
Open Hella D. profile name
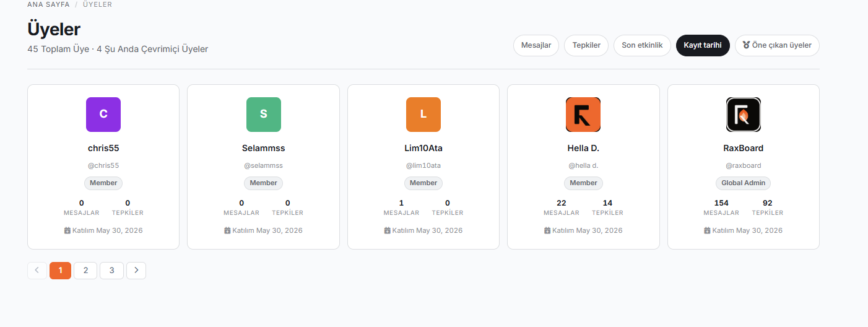coord(583,148)
